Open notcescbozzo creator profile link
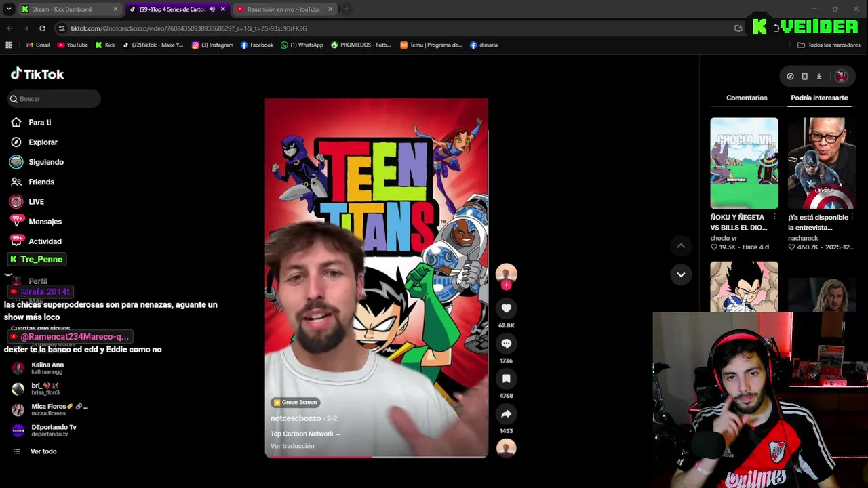The width and height of the screenshot is (868, 488). 295,419
